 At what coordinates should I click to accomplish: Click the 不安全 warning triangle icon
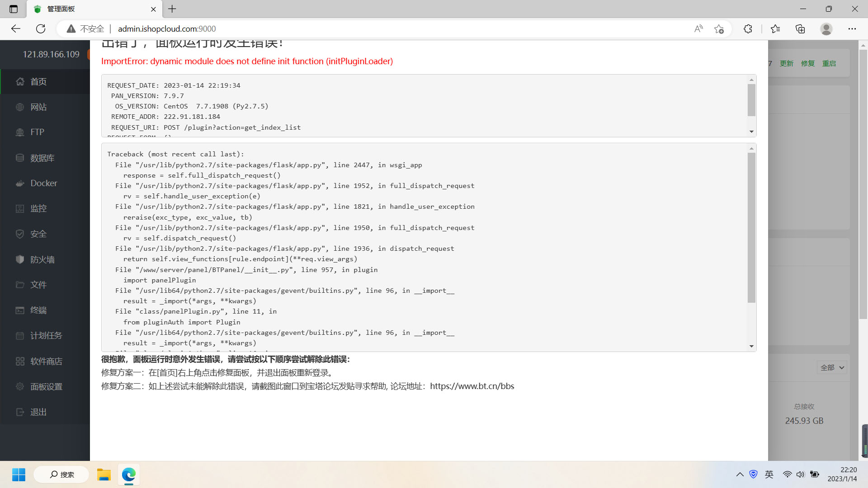71,28
